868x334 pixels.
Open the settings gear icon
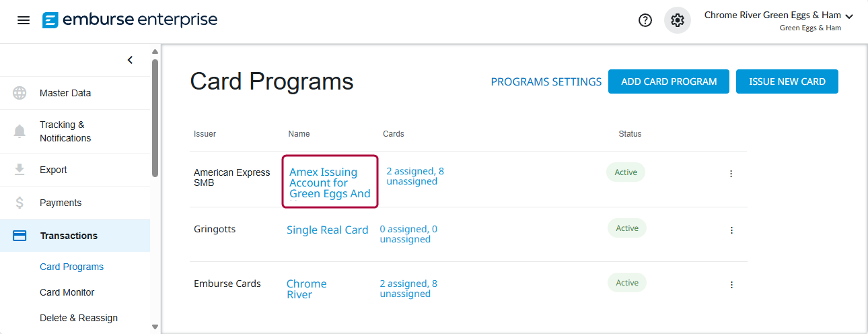pyautogui.click(x=677, y=20)
